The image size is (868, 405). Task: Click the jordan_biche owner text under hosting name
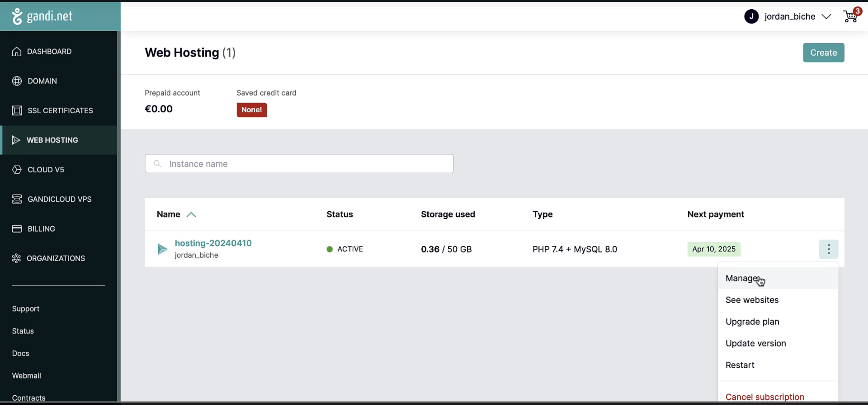coord(196,256)
